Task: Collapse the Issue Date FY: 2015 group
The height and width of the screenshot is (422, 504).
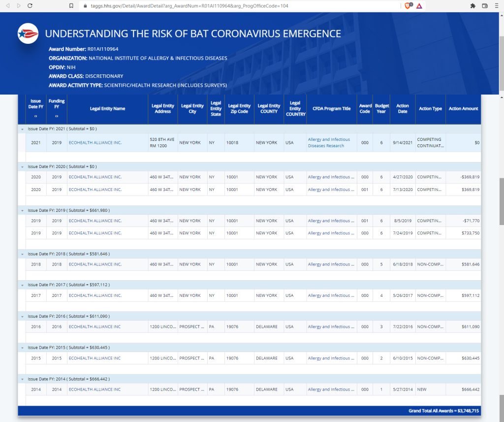Action: [22, 348]
